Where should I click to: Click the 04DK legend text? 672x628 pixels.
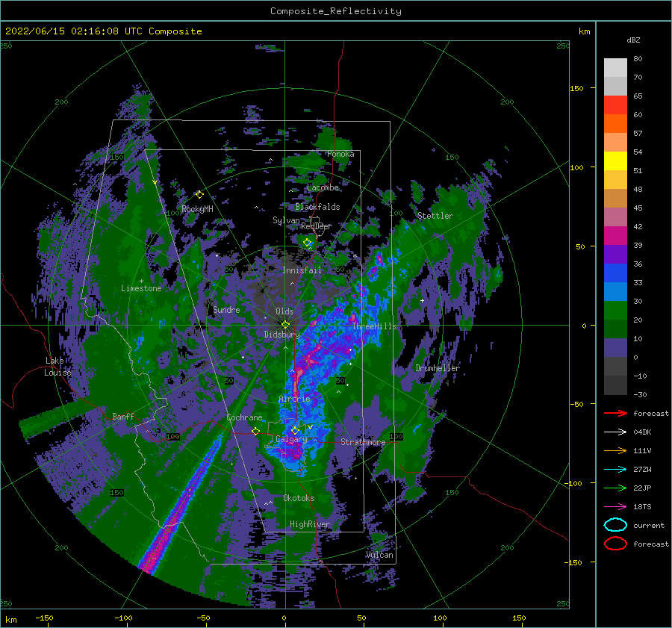[x=642, y=432]
